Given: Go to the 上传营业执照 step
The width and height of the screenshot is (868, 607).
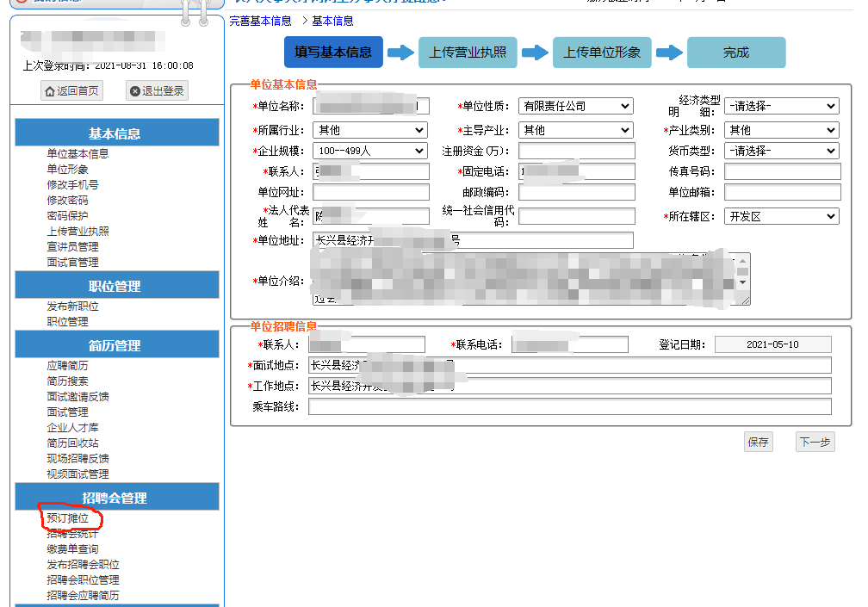Looking at the screenshot, I should pyautogui.click(x=468, y=53).
